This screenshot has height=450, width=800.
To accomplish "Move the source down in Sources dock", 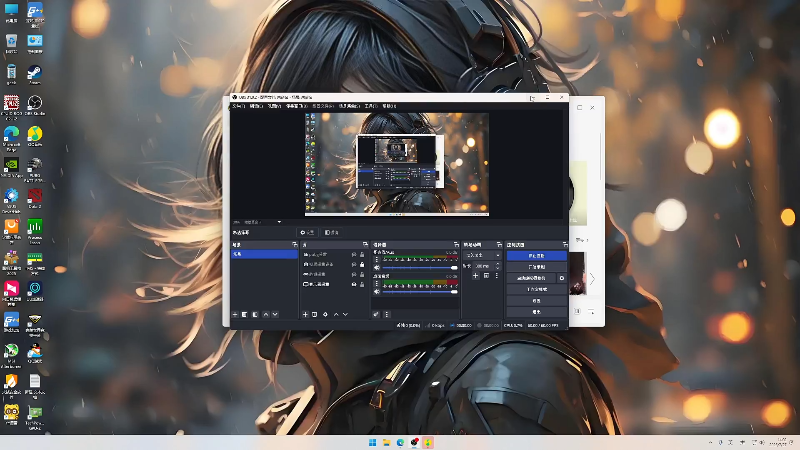I will pyautogui.click(x=345, y=315).
